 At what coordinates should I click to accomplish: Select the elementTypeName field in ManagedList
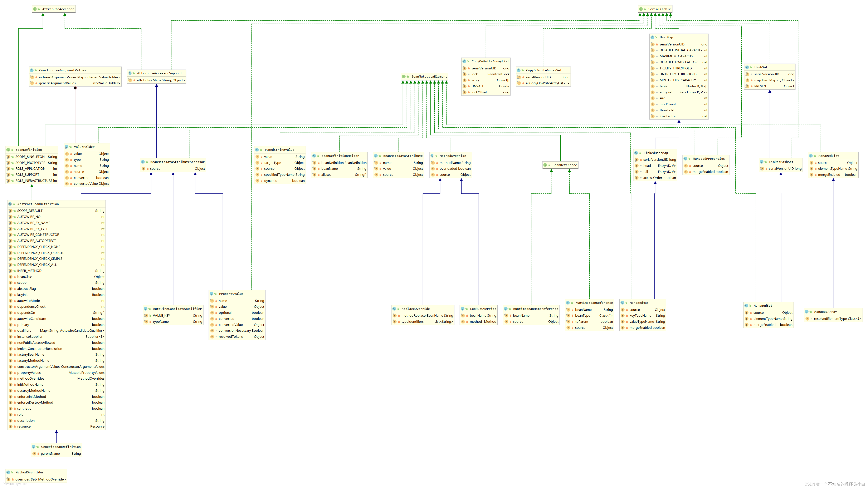coord(833,169)
